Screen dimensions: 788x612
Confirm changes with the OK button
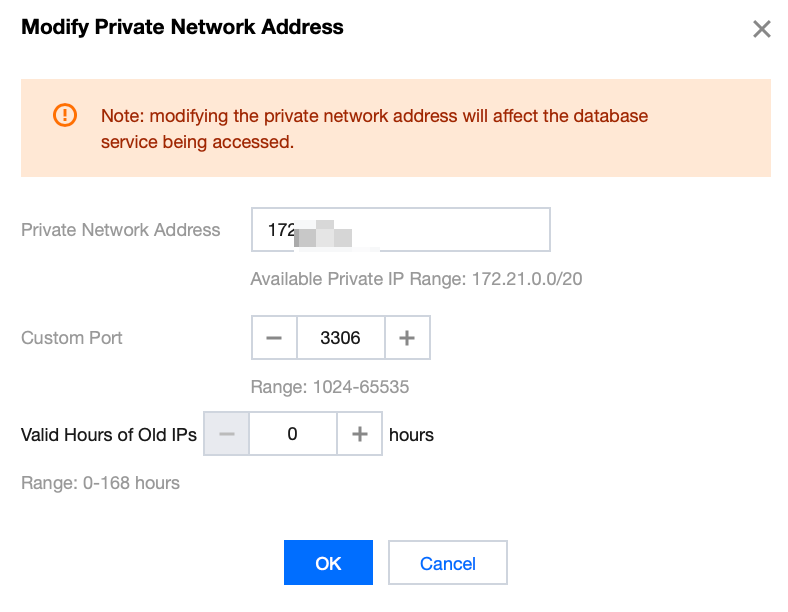coord(328,563)
